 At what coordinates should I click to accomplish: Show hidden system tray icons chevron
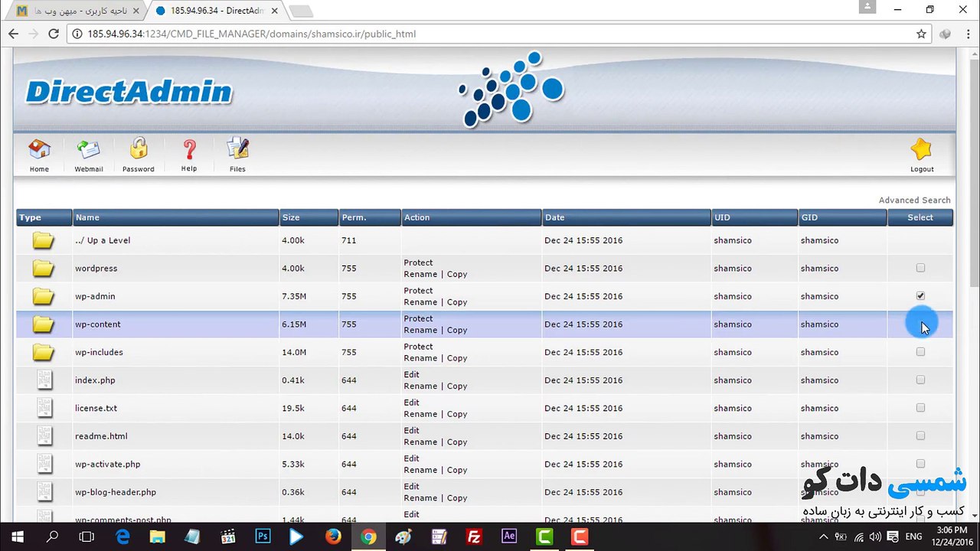tap(824, 537)
